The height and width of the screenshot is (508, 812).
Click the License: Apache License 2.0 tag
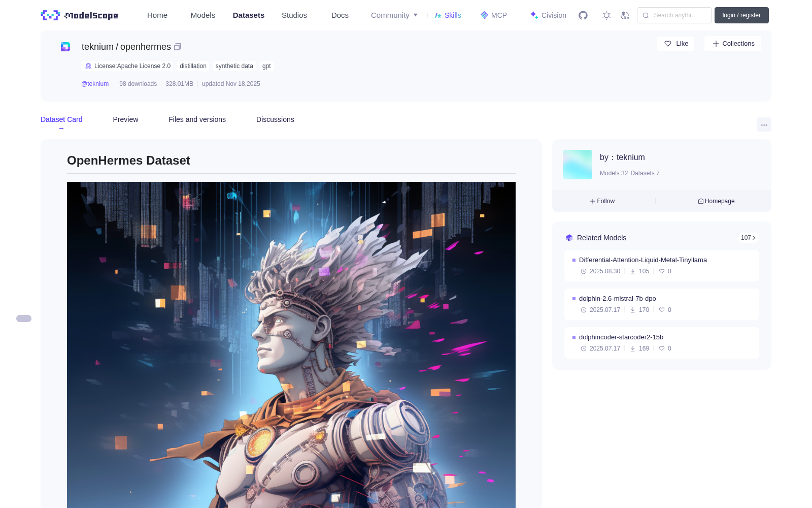coord(127,66)
